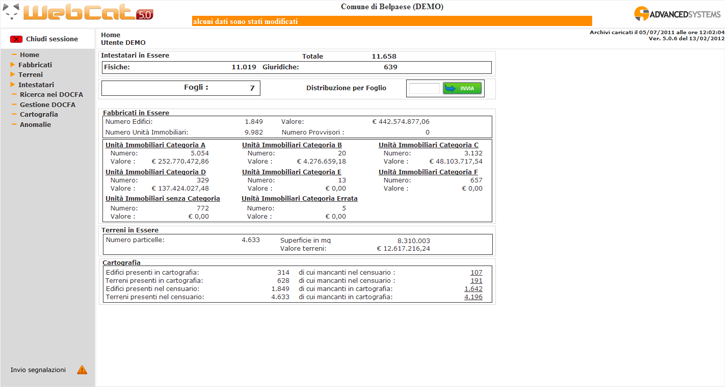Expand the Fabbricati arrow in sidebar

tap(12, 65)
